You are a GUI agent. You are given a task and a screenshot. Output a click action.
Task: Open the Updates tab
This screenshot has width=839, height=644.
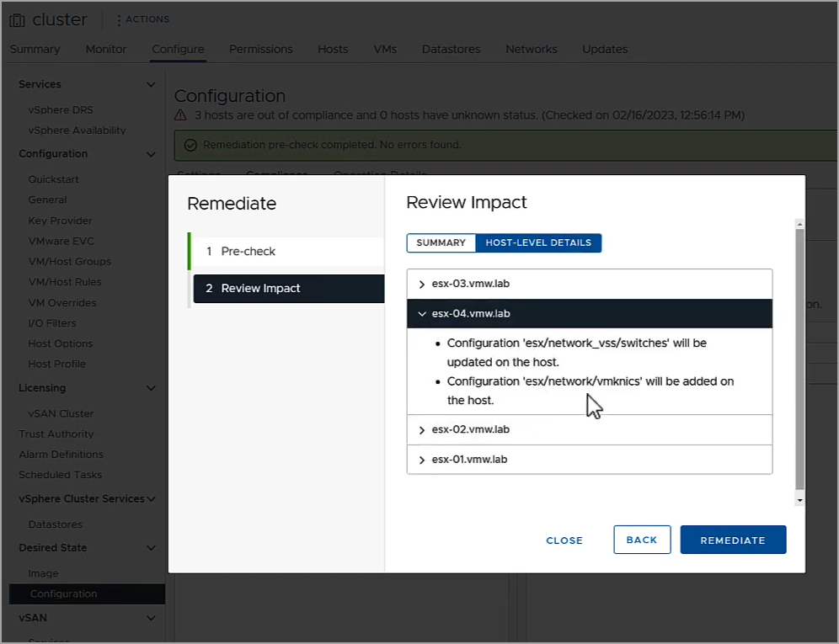tap(605, 49)
